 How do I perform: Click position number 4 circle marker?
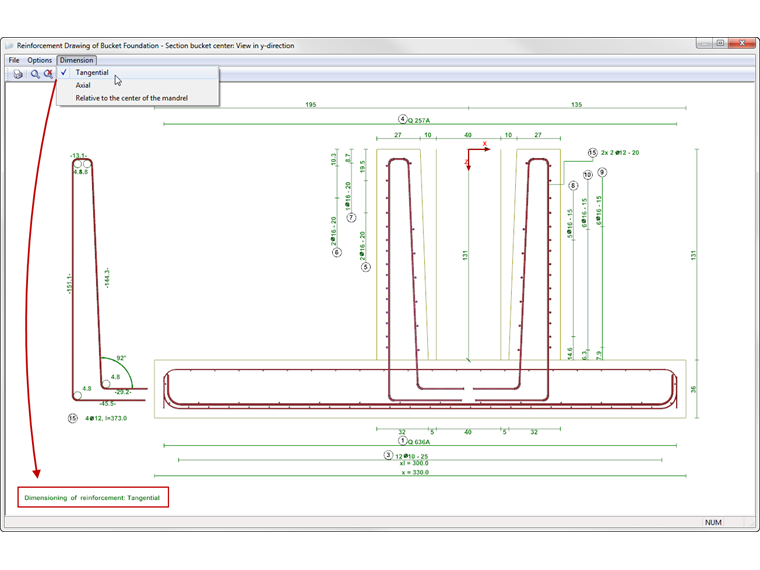pos(402,119)
